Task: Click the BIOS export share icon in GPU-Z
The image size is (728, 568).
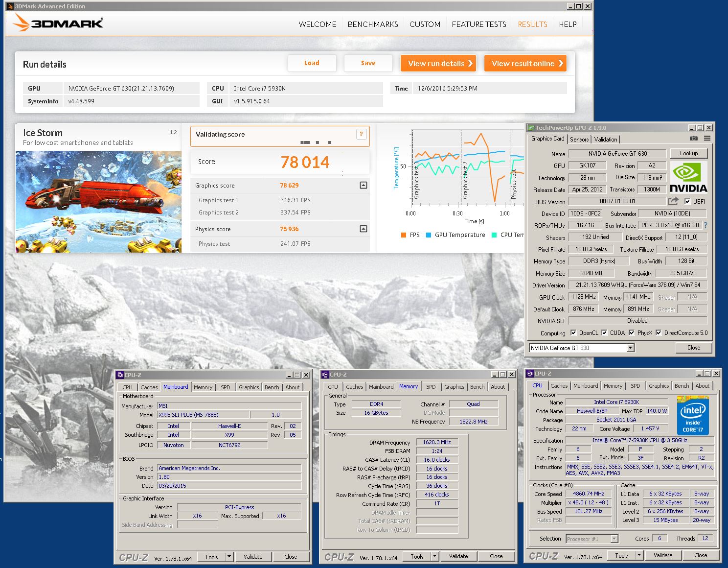Action: point(674,201)
